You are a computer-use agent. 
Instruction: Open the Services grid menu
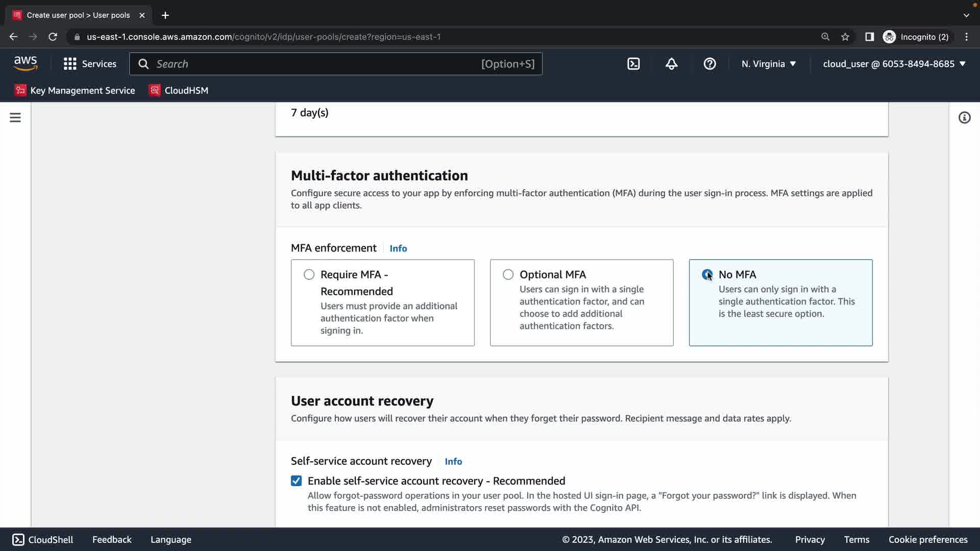coord(90,64)
